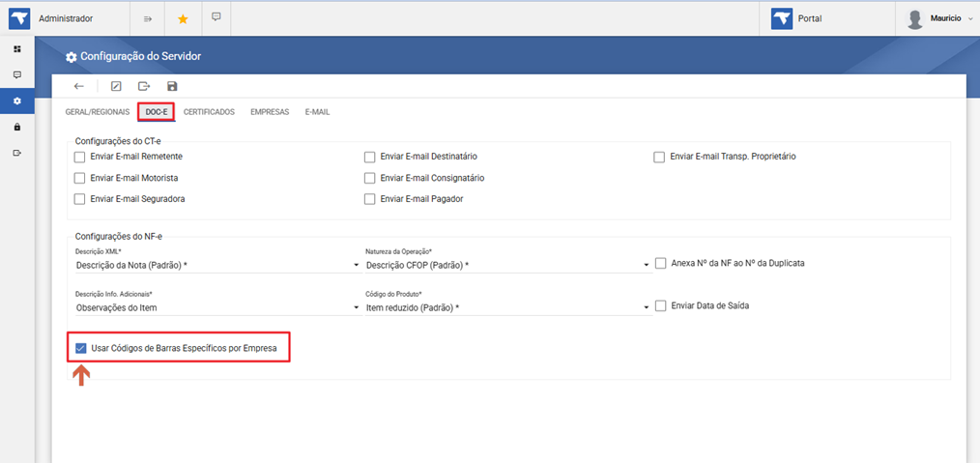This screenshot has width=980, height=463.
Task: Open the messages icon in left sidebar
Action: pos(16,74)
